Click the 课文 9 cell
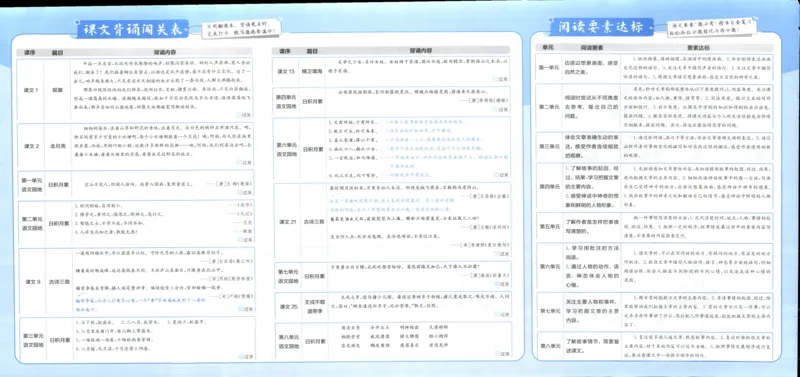The height and width of the screenshot is (377, 800). click(32, 281)
